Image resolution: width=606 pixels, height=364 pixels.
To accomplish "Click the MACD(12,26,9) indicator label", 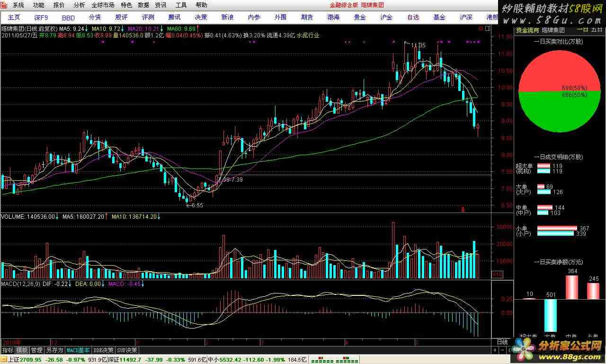I will (20, 284).
